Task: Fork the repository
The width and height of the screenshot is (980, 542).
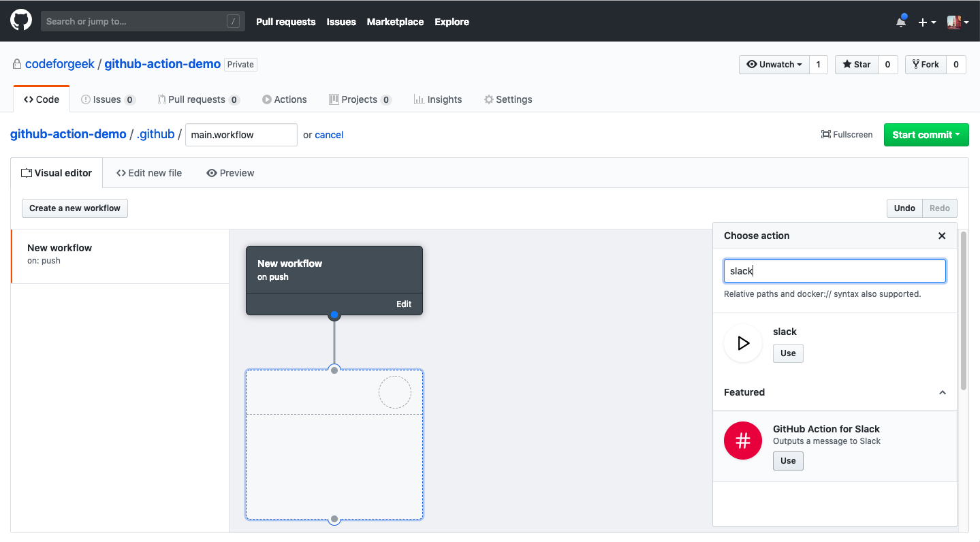Action: point(926,65)
